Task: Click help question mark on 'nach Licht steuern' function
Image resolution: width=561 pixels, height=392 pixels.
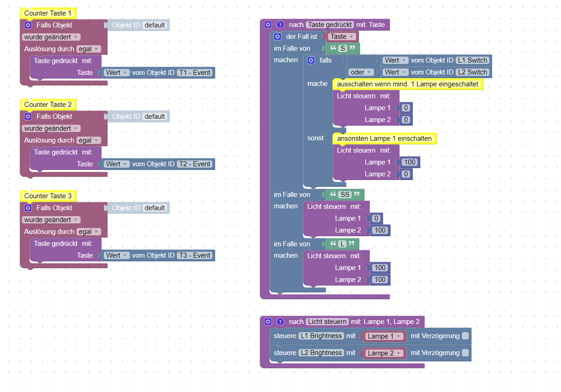Action: point(280,322)
